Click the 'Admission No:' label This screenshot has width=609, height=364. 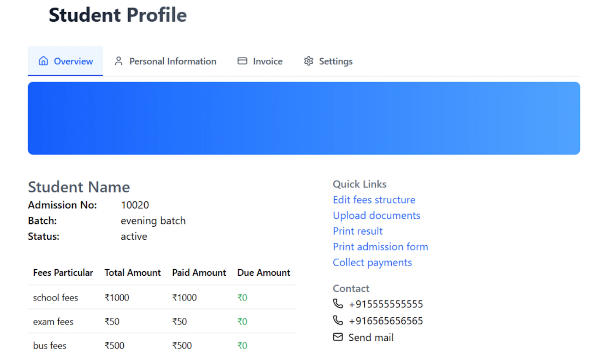point(62,205)
